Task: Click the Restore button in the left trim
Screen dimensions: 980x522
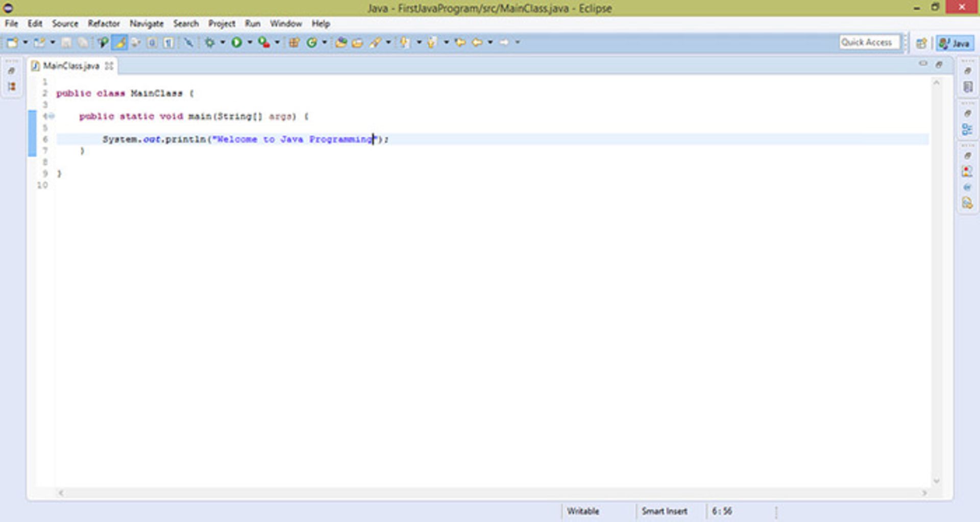Action: tap(11, 71)
